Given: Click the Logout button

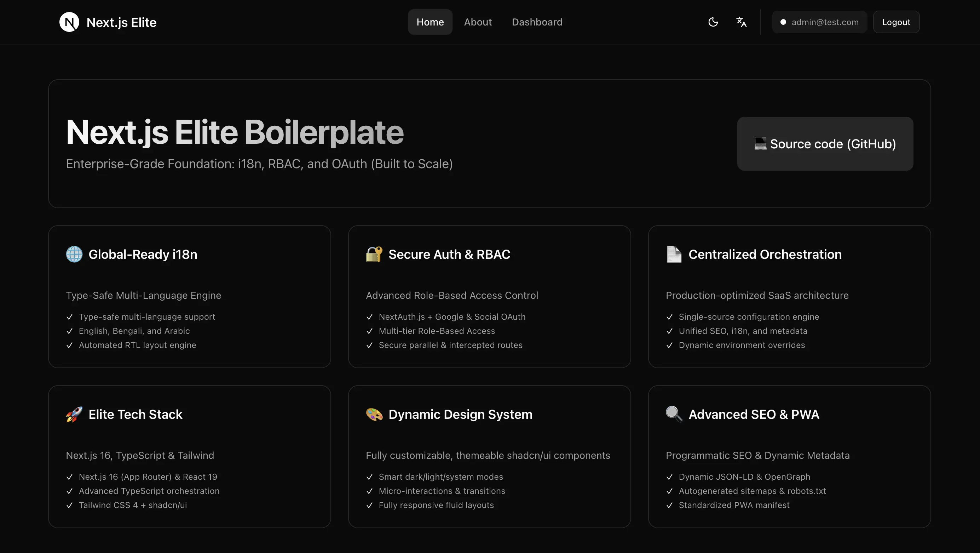Looking at the screenshot, I should click(x=896, y=22).
